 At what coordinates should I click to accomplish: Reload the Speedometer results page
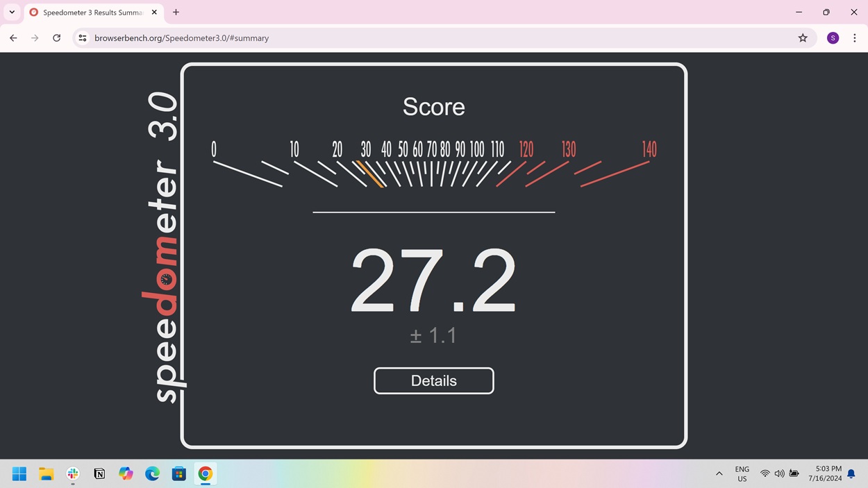(56, 37)
